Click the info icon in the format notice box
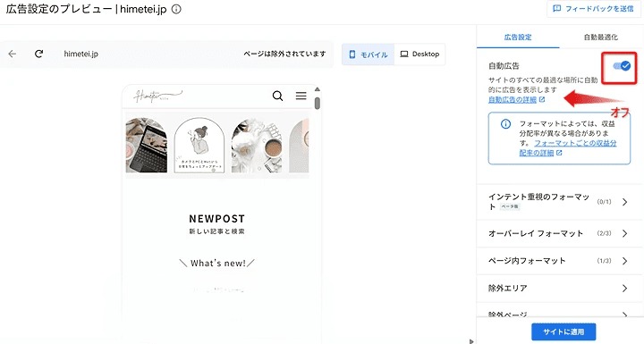 point(505,123)
